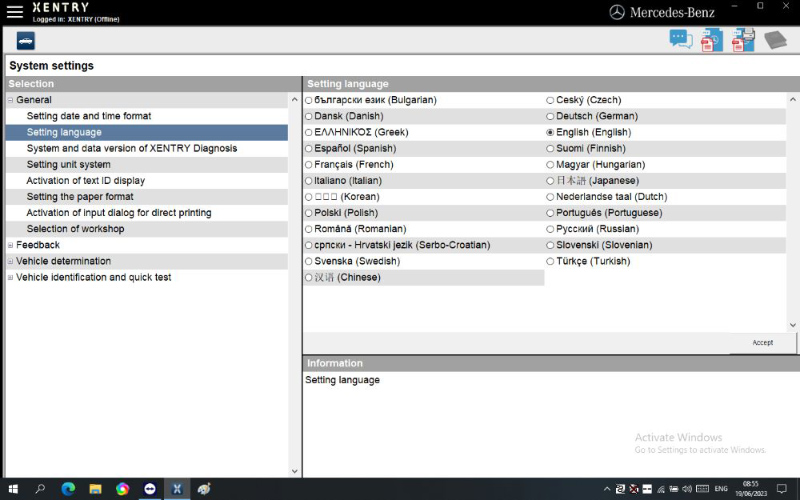Open Microsoft Edge from the taskbar
The height and width of the screenshot is (500, 800).
[x=68, y=489]
